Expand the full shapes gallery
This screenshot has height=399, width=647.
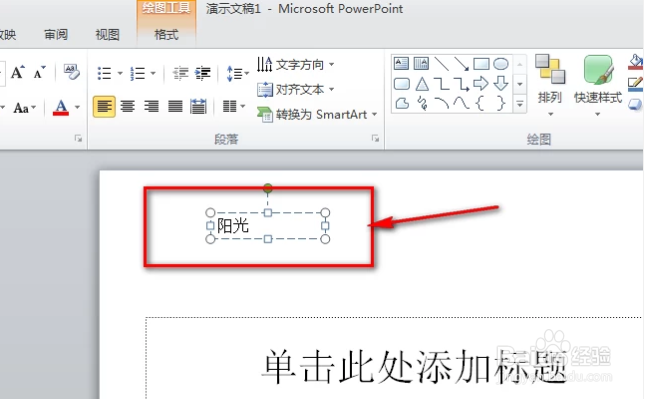pyautogui.click(x=520, y=104)
